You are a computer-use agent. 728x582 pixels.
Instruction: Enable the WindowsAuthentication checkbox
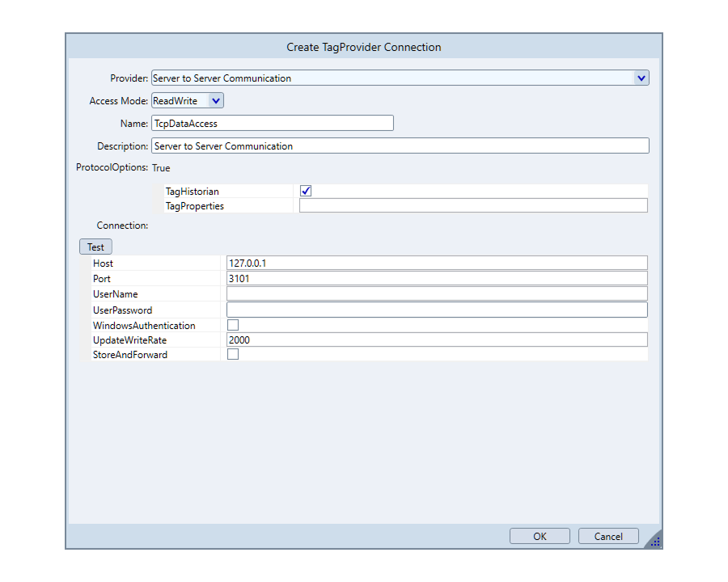coord(233,325)
